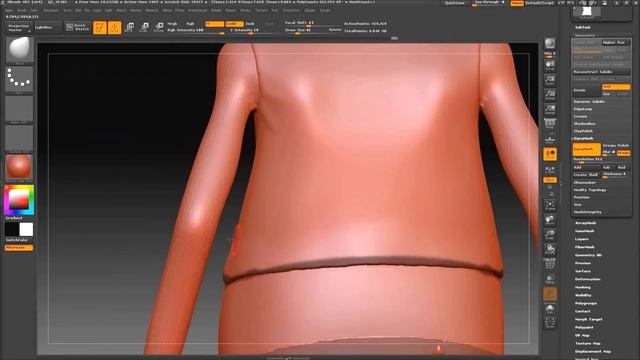This screenshot has height=360, width=640.
Task: Click the orange DynaMesh button
Action: pos(587,149)
